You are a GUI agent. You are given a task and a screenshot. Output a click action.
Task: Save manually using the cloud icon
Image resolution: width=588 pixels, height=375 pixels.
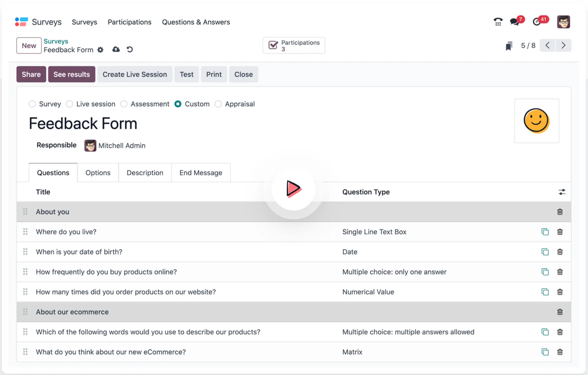[116, 49]
